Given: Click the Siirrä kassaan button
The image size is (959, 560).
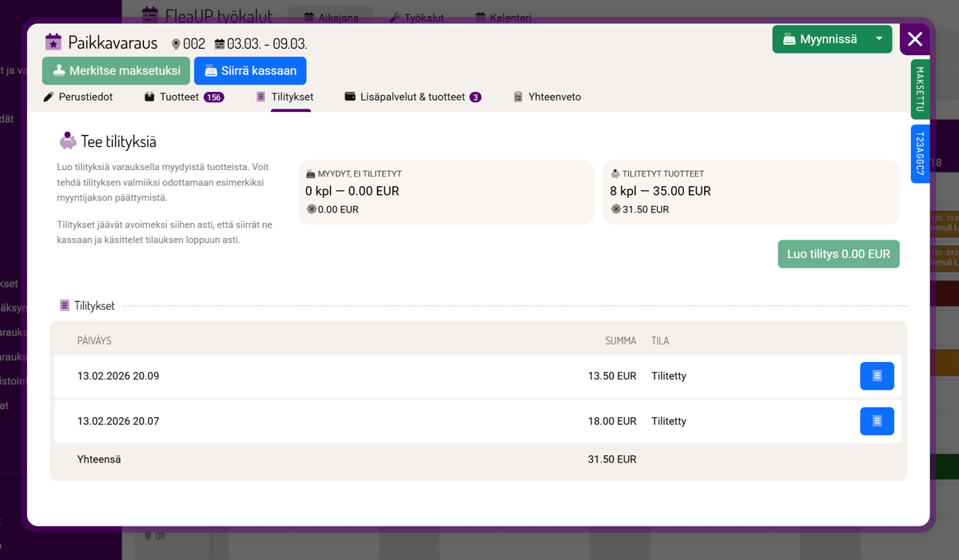Looking at the screenshot, I should click(250, 71).
